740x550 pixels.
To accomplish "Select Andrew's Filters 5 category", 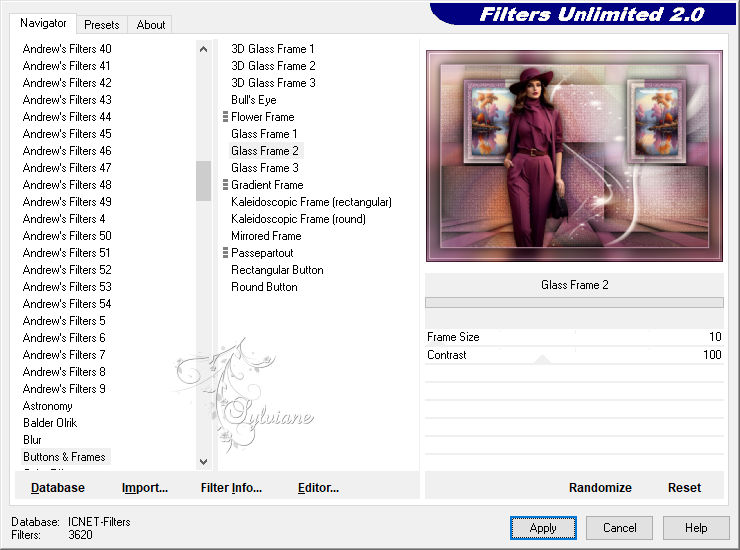I will coord(64,321).
